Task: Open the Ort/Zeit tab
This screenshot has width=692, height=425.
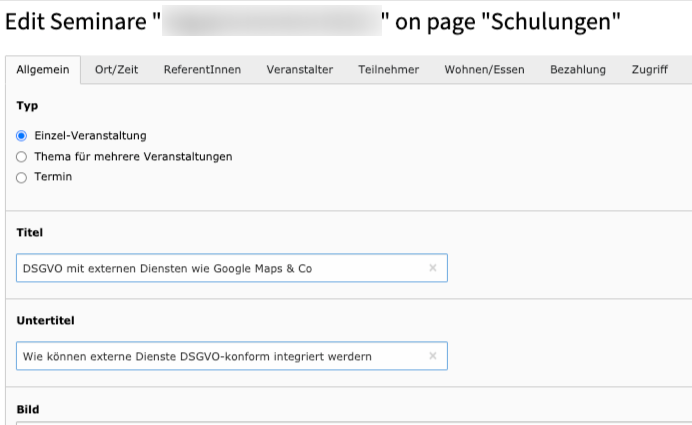Action: coord(117,70)
